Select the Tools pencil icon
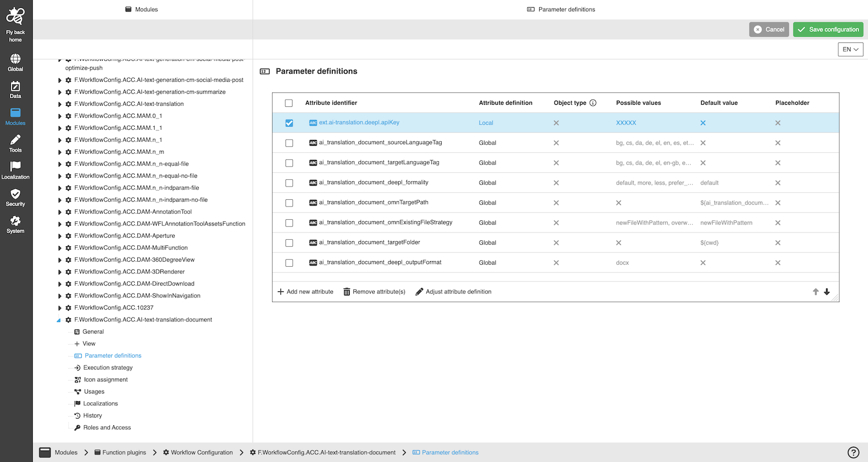The width and height of the screenshot is (868, 462). coord(15,141)
